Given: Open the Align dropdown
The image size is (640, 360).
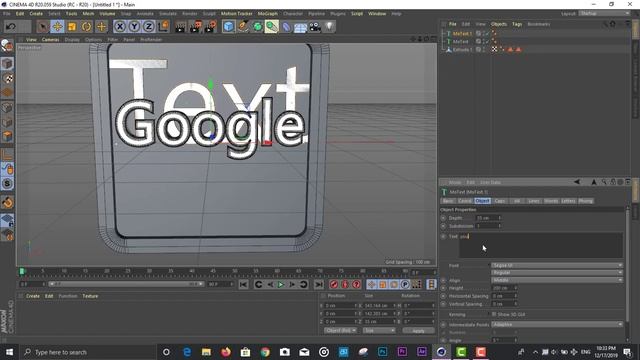Looking at the screenshot, I should point(557,280).
